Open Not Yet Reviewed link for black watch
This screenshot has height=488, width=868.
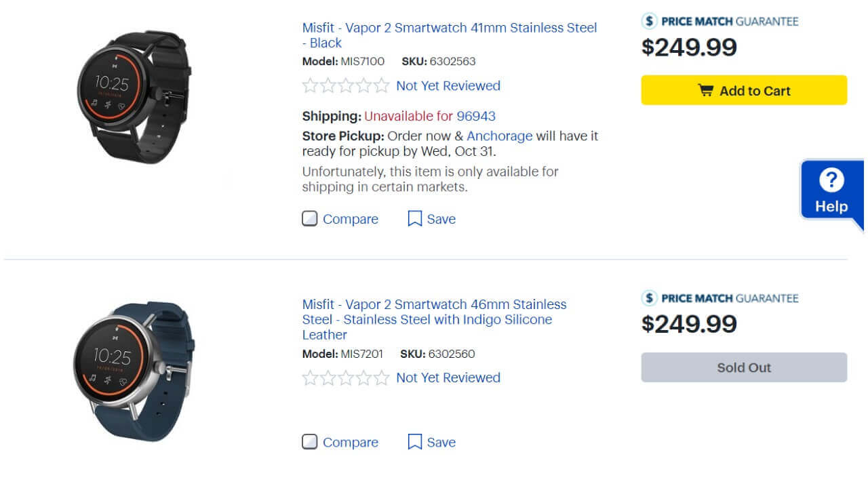[x=448, y=86]
